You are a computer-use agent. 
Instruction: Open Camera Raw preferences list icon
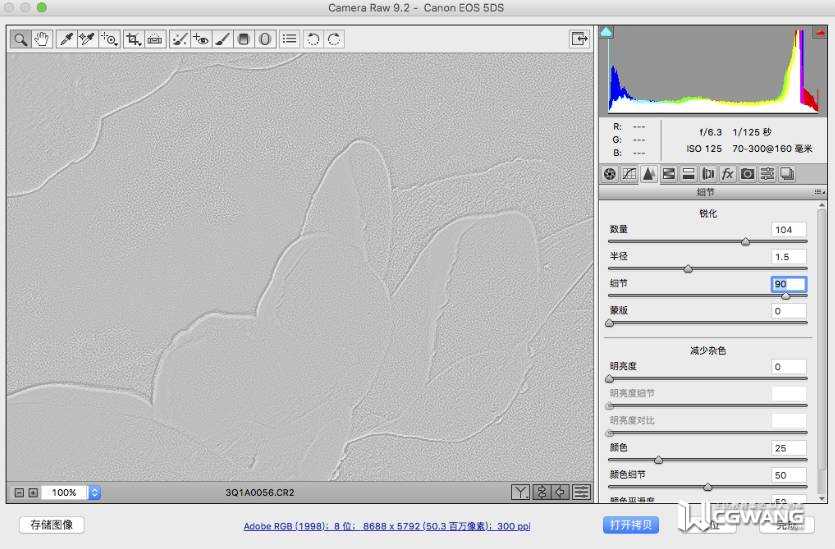click(290, 39)
